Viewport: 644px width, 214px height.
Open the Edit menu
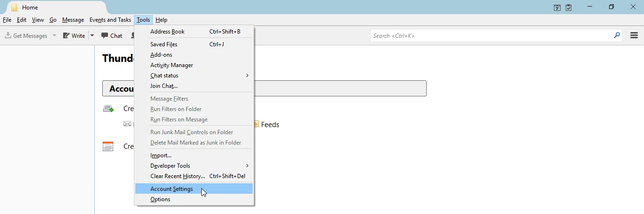coord(22,20)
